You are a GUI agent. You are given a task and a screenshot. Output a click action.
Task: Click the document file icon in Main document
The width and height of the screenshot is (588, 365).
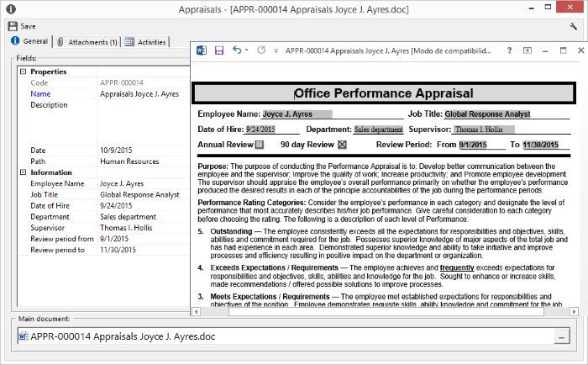pos(24,336)
